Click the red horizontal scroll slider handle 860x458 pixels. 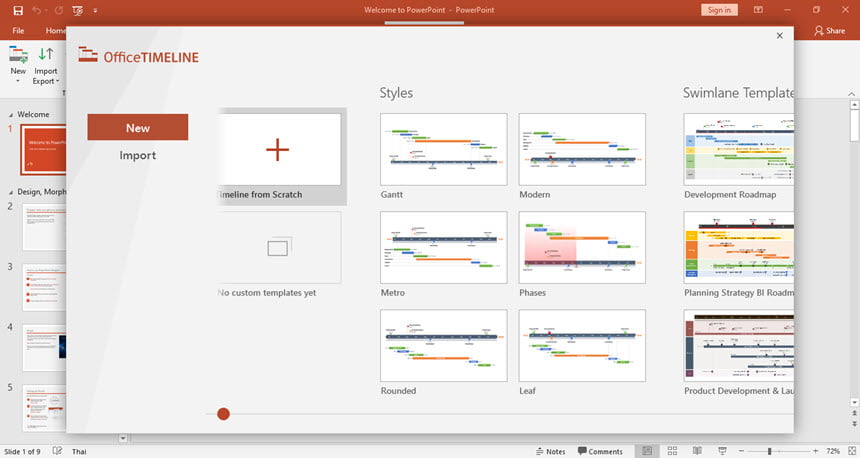(x=223, y=414)
